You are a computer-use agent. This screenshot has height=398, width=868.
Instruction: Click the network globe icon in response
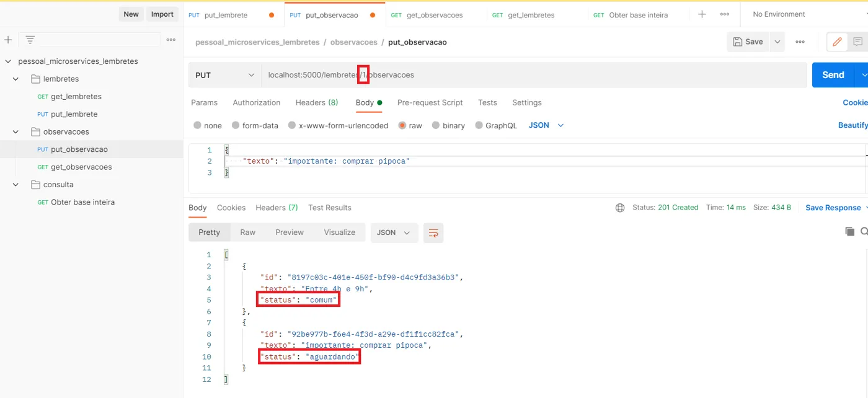[620, 208]
